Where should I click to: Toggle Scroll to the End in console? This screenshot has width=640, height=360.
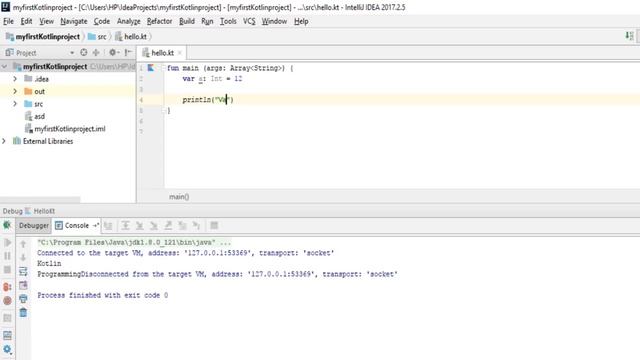coord(23,285)
